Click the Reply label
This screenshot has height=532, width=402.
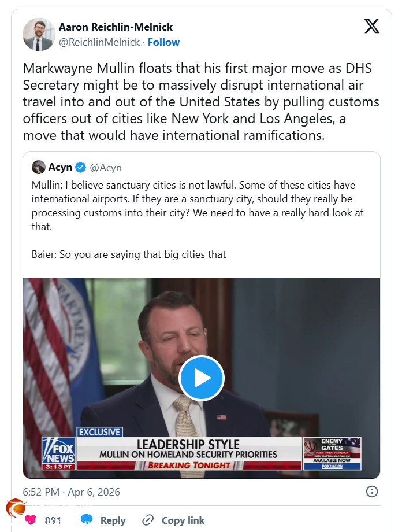click(x=113, y=520)
